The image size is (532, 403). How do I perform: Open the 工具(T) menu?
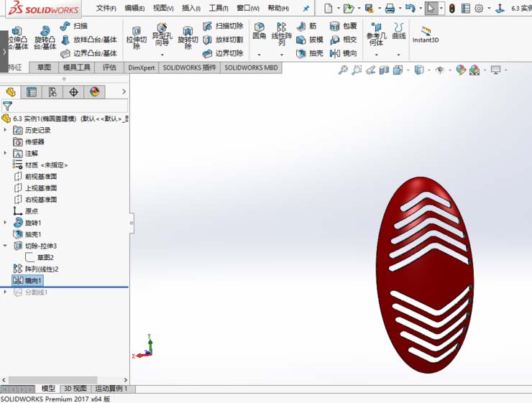click(218, 8)
